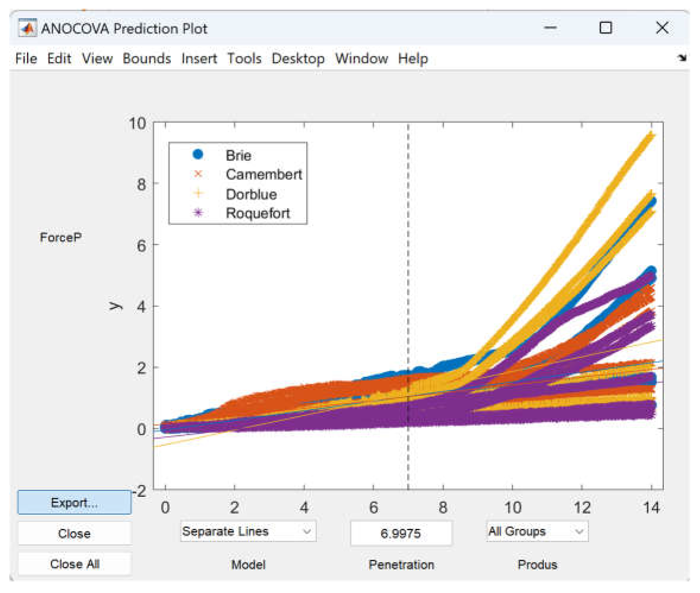Open the Separate Lines model dropdown
The height and width of the screenshot is (593, 700).
[248, 532]
